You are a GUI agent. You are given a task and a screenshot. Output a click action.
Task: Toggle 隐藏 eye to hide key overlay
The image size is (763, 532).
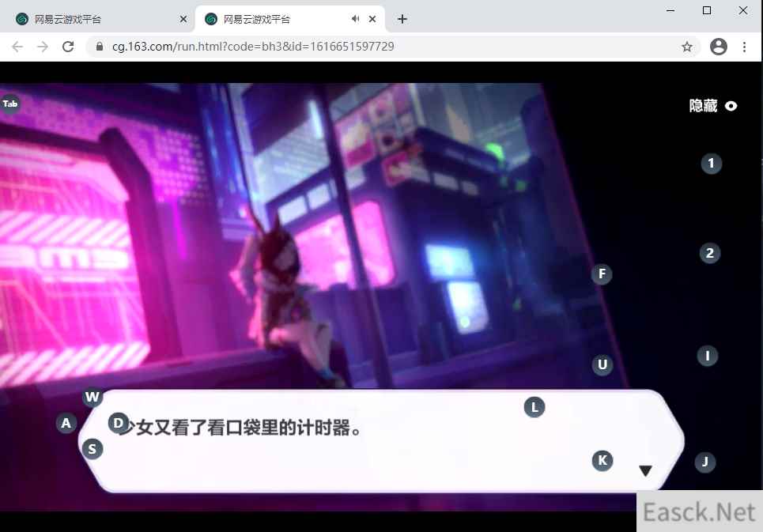731,106
